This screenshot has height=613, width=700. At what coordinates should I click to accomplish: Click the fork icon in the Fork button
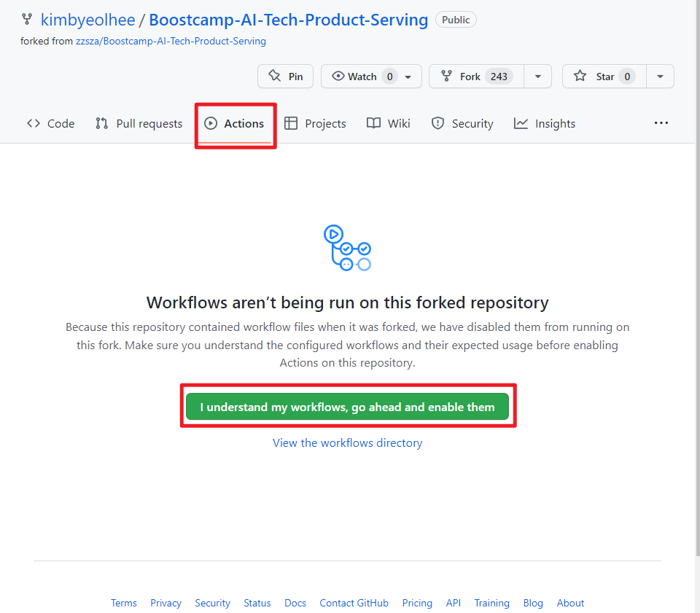[x=446, y=77]
